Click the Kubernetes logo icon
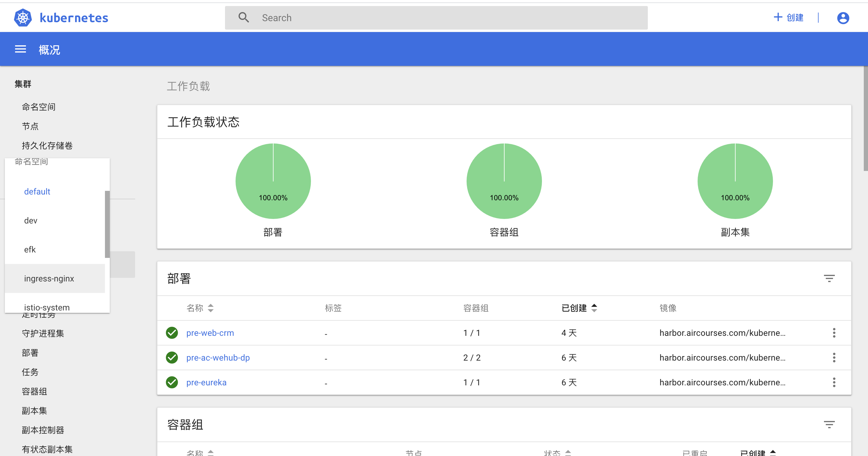The width and height of the screenshot is (868, 456). click(x=23, y=18)
